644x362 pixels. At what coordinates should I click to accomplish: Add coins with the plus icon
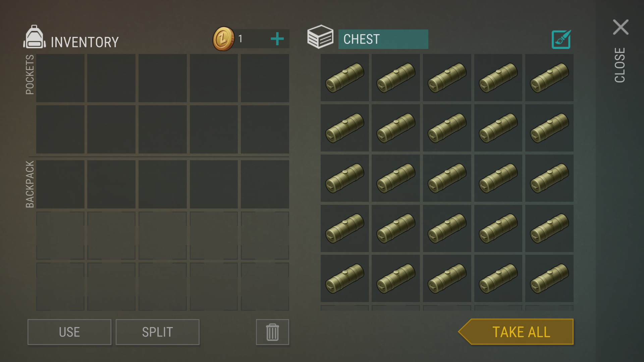coord(277,39)
